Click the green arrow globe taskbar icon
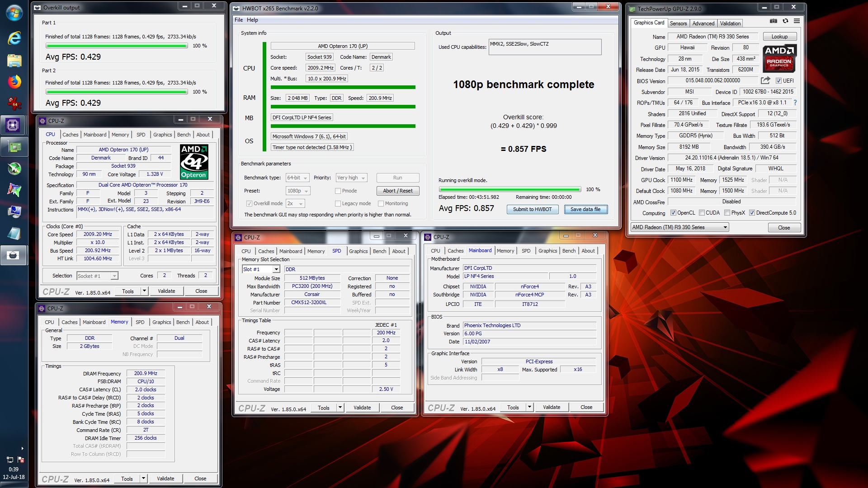The width and height of the screenshot is (868, 488). [14, 169]
